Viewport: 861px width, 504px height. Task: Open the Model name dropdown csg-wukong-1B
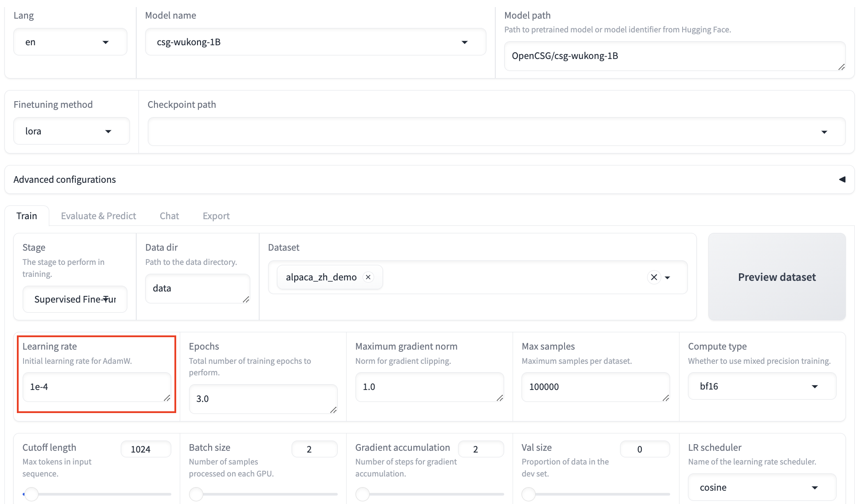point(315,42)
